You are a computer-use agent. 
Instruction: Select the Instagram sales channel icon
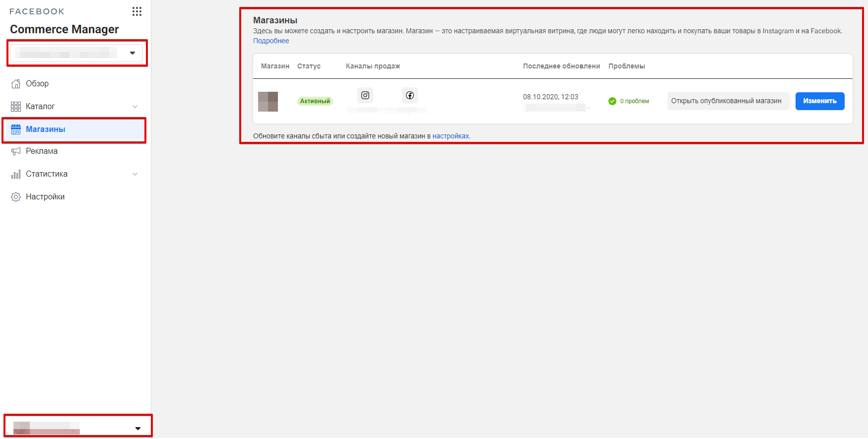[365, 95]
